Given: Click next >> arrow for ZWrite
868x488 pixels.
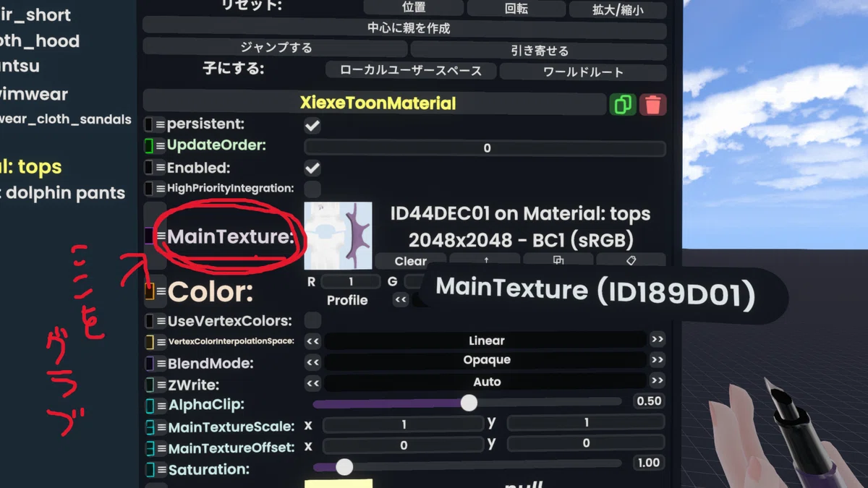Looking at the screenshot, I should tap(657, 381).
